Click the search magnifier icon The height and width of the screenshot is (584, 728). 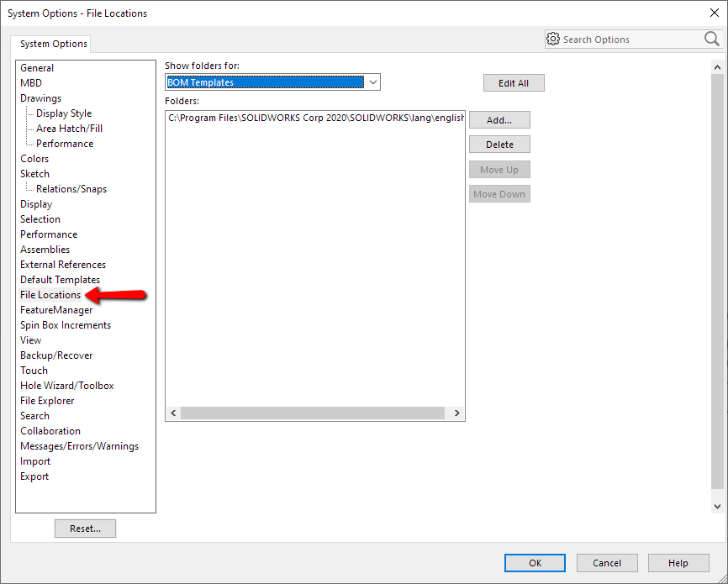coord(712,39)
